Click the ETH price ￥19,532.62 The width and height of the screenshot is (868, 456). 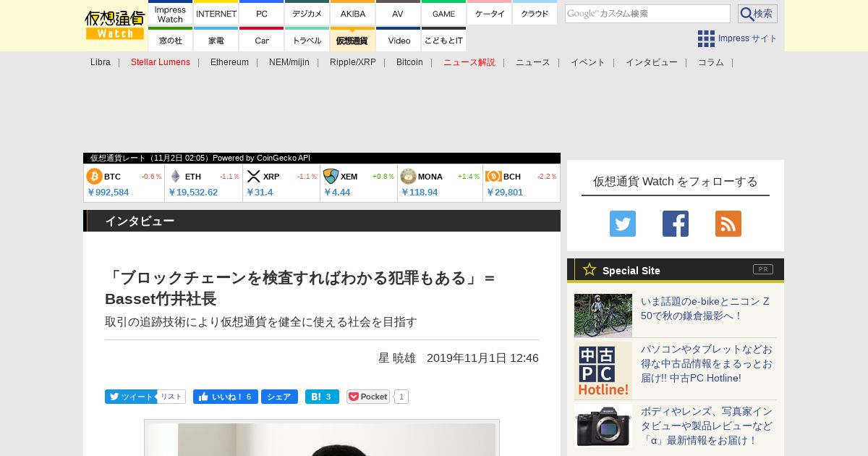(x=193, y=193)
